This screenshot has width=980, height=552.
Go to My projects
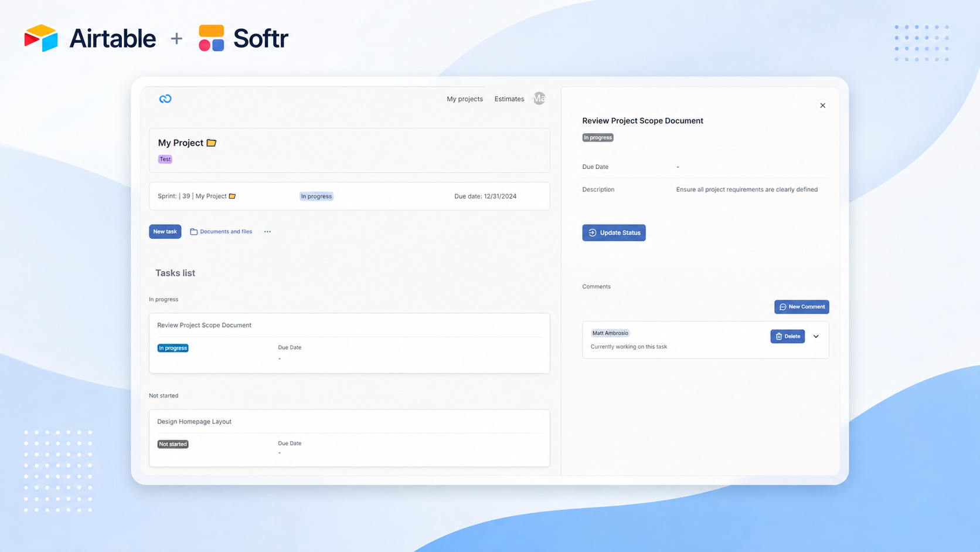pyautogui.click(x=465, y=99)
